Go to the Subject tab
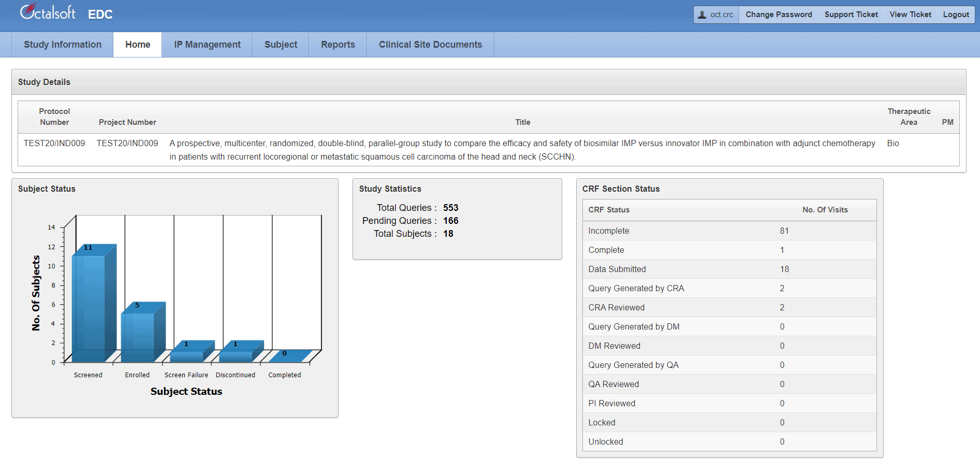The image size is (980, 470). pyautogui.click(x=281, y=45)
